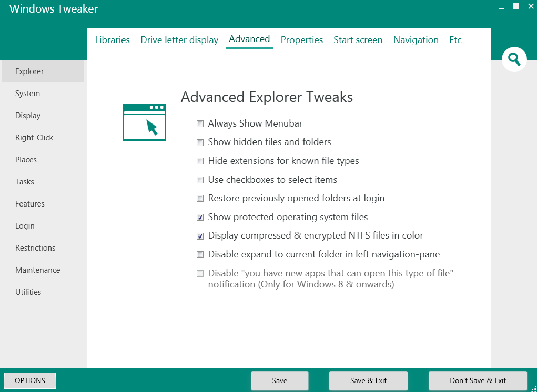Go to Right-Click tweaks
537x392 pixels.
[x=43, y=138]
